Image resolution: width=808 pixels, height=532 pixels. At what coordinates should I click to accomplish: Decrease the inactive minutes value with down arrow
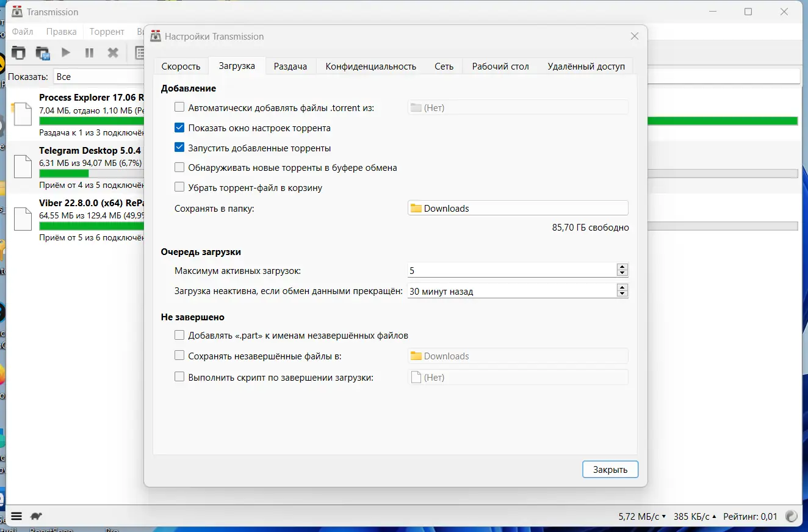coord(622,294)
